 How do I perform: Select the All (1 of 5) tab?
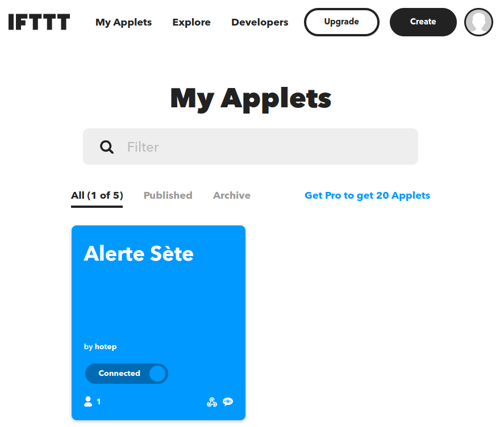tap(97, 195)
